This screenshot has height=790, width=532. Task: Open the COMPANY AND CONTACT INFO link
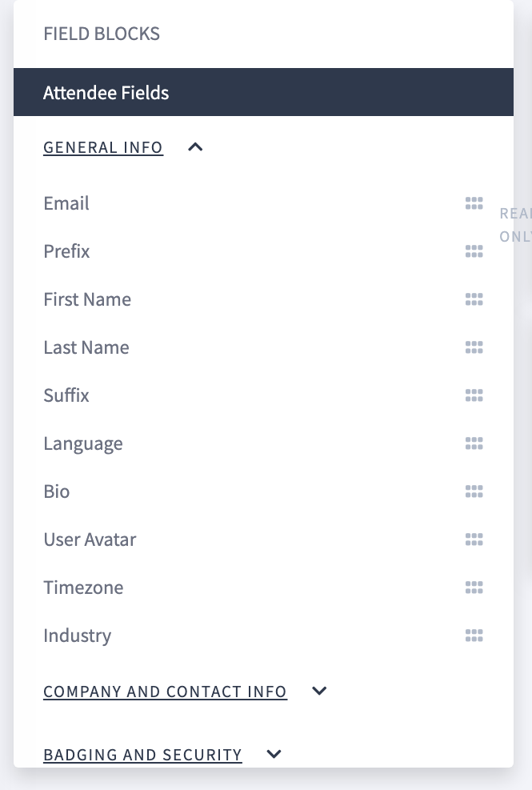[166, 692]
